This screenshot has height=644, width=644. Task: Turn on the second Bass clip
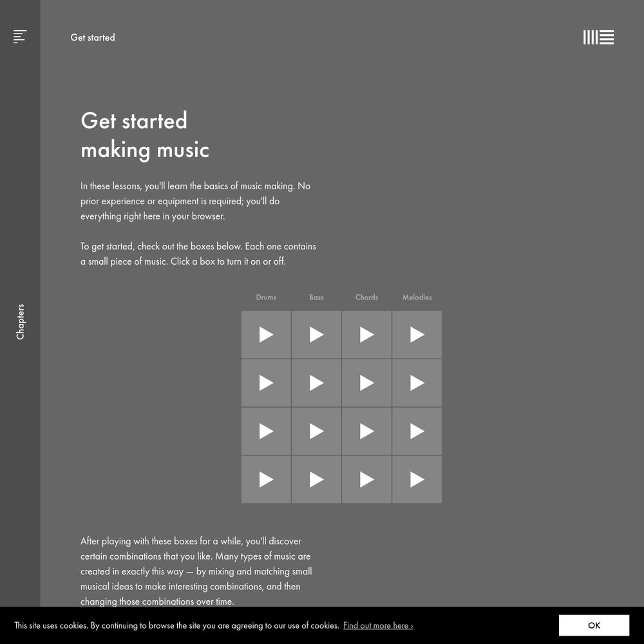[316, 383]
